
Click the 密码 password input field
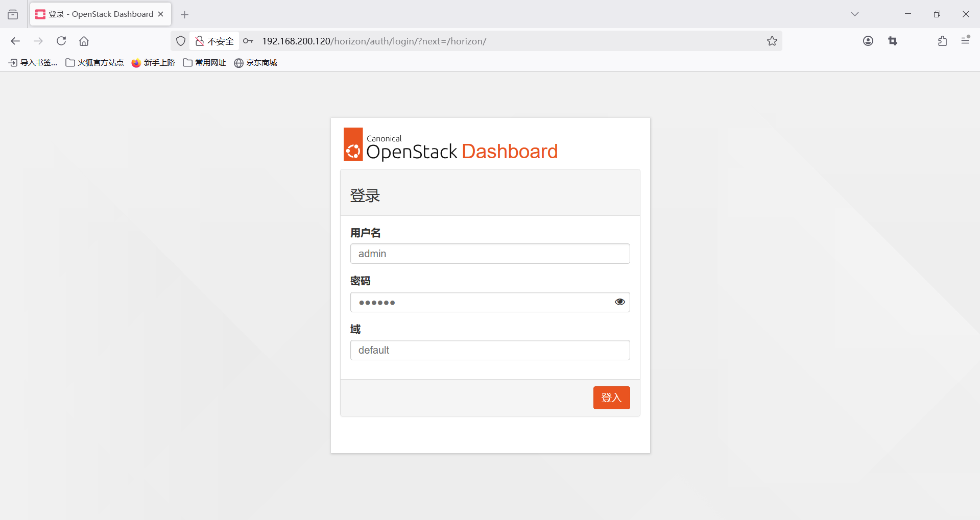pos(490,302)
